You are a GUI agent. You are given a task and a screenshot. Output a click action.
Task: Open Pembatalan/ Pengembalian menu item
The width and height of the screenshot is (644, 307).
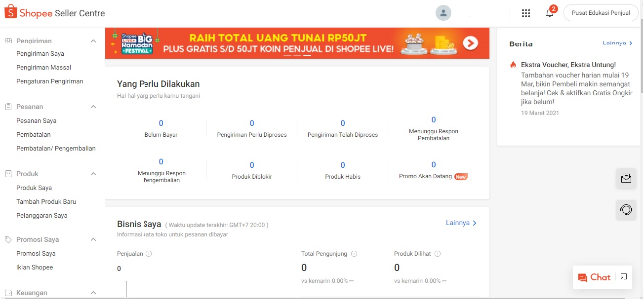click(56, 148)
